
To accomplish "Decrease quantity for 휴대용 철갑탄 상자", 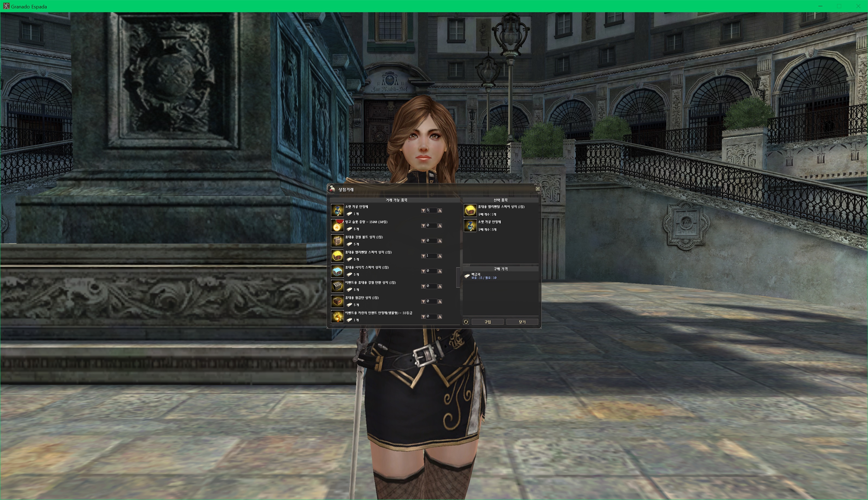I will point(423,301).
